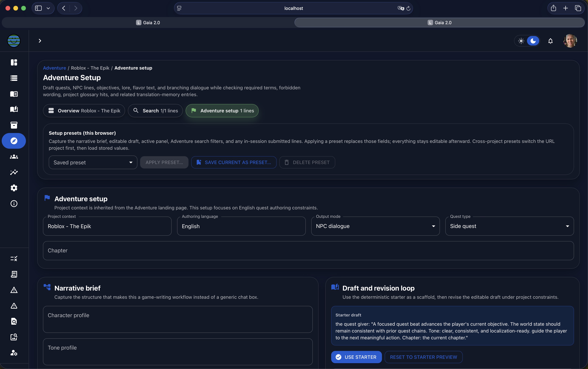Show the tab overview
The height and width of the screenshot is (369, 588).
point(578,8)
